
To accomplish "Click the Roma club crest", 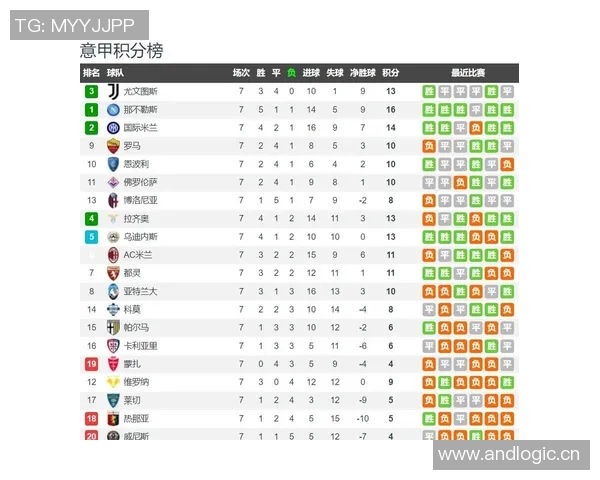I will [x=113, y=146].
